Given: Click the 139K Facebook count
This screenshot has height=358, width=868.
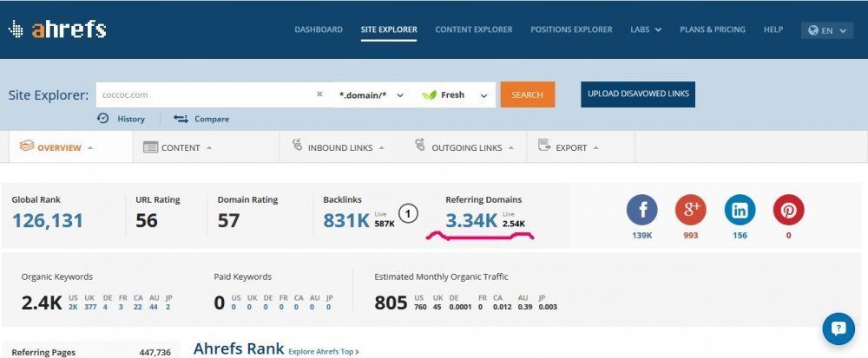Looking at the screenshot, I should (x=641, y=236).
